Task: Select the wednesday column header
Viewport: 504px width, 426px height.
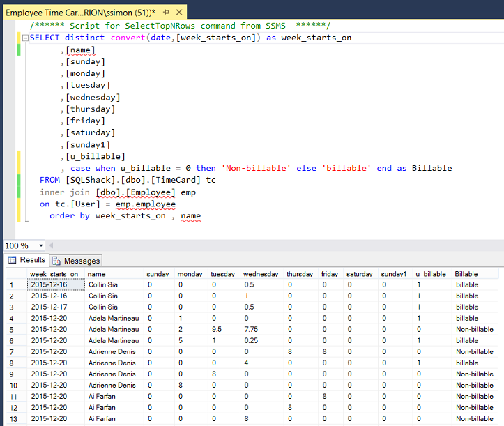Action: point(261,274)
